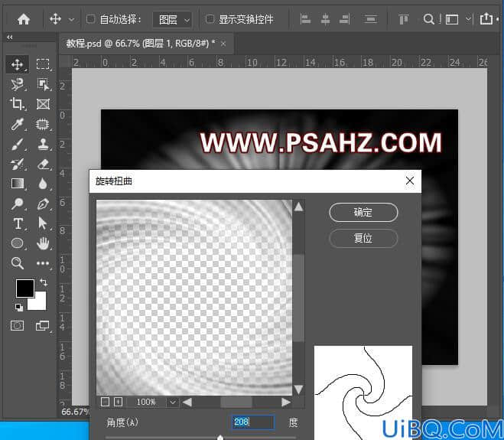This screenshot has width=504, height=440.
Task: Select the Rectangular Marquee tool
Action: (x=43, y=64)
